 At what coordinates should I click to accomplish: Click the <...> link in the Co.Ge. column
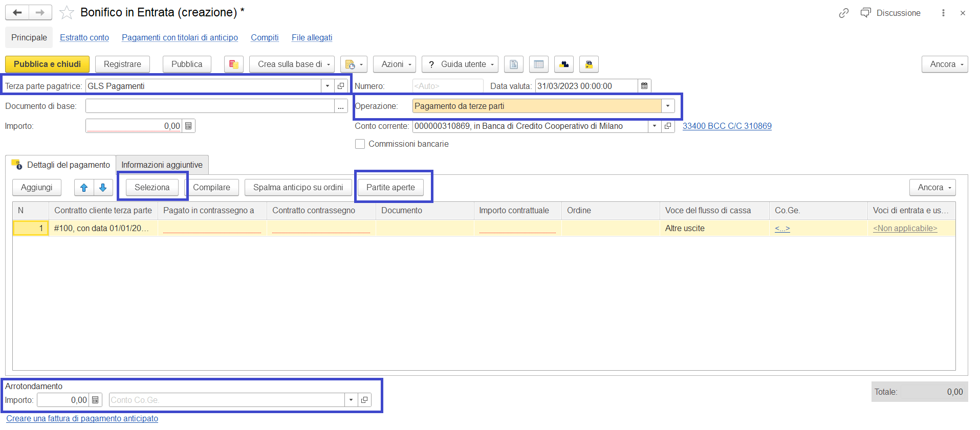click(x=782, y=229)
